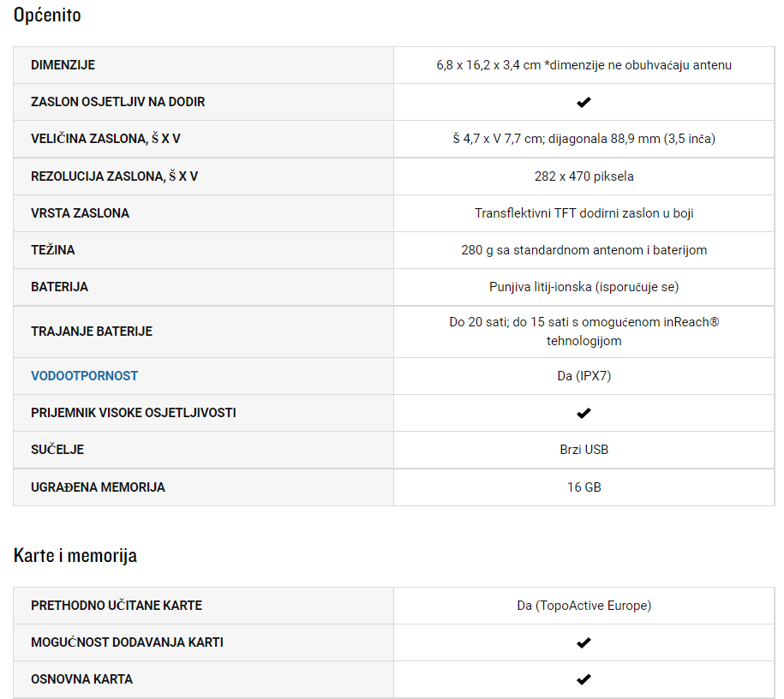Click the Da (TopoActive Europe) value
Viewport: 784px width, 699px height.
[x=584, y=606]
